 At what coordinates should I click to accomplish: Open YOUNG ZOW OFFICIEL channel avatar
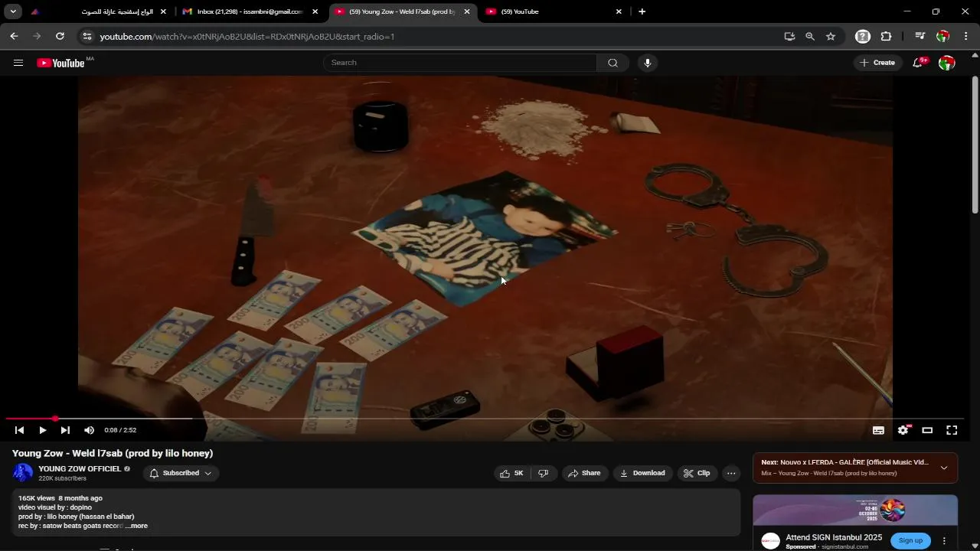pyautogui.click(x=23, y=473)
